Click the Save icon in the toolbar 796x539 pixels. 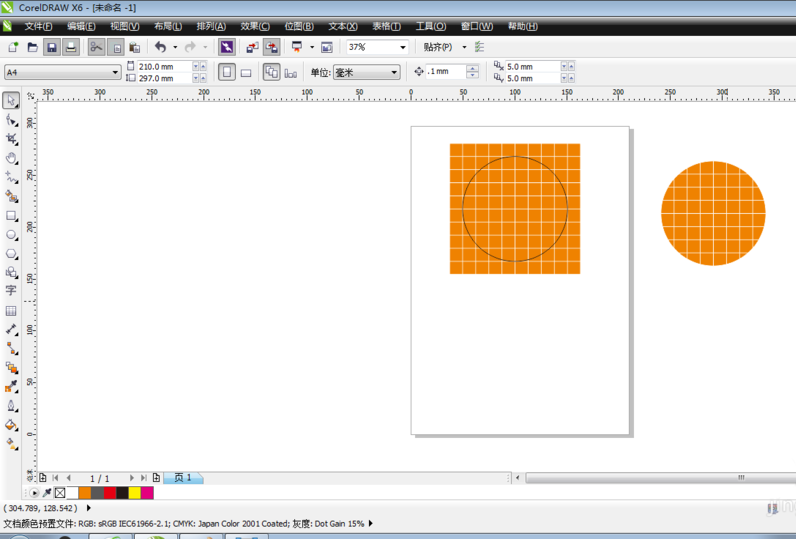pyautogui.click(x=52, y=47)
